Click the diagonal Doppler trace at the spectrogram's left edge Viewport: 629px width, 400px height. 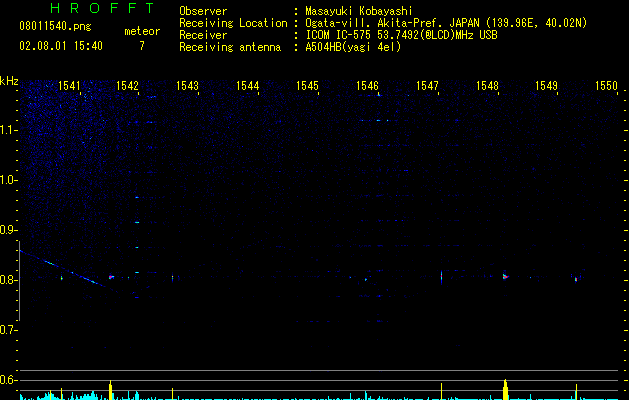[64, 269]
